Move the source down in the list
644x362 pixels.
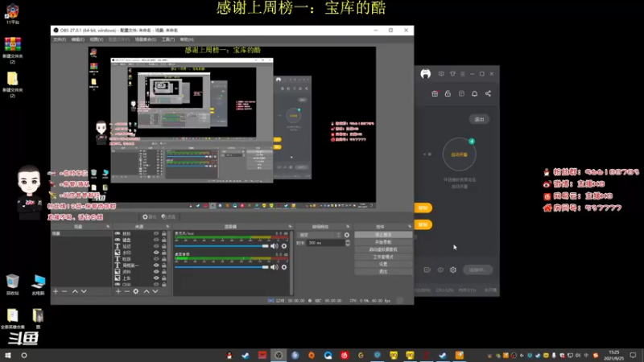coord(155,291)
